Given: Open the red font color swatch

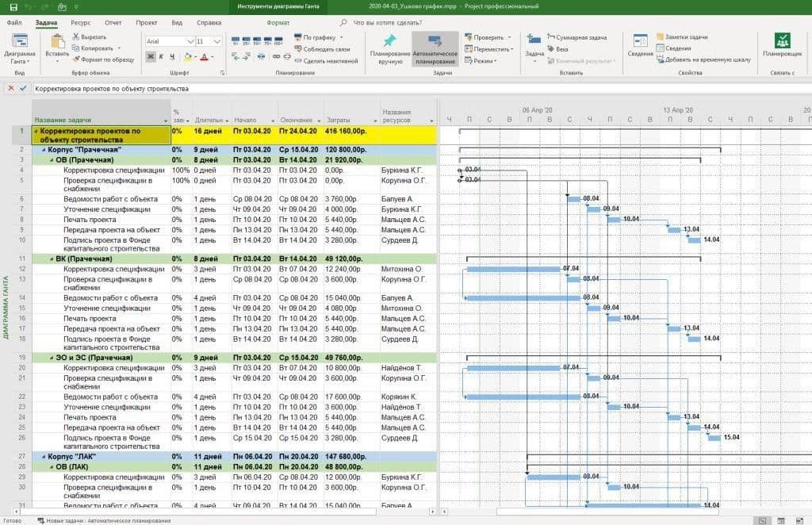Looking at the screenshot, I should coord(204,57).
